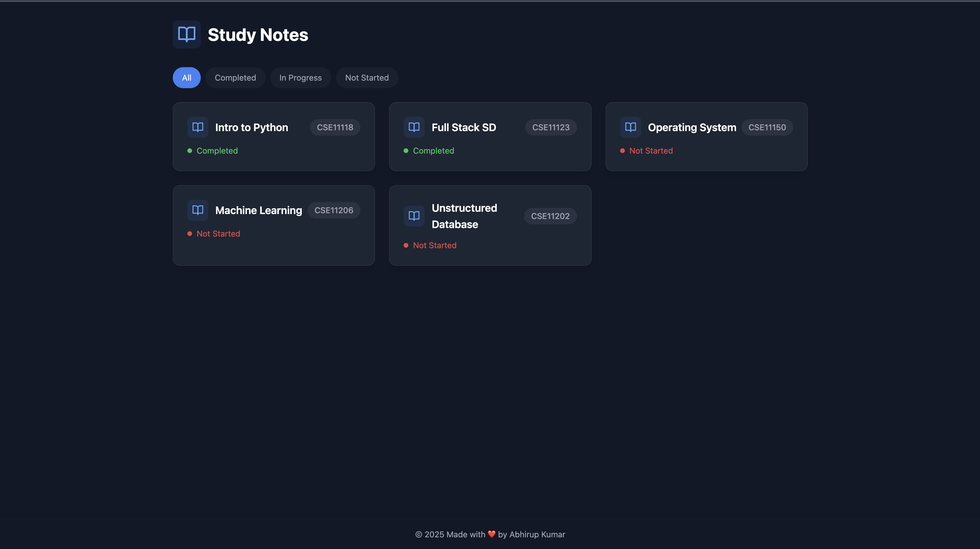Open the Unstructured Database course title
Screen dimensions: 980x549
pos(464,216)
